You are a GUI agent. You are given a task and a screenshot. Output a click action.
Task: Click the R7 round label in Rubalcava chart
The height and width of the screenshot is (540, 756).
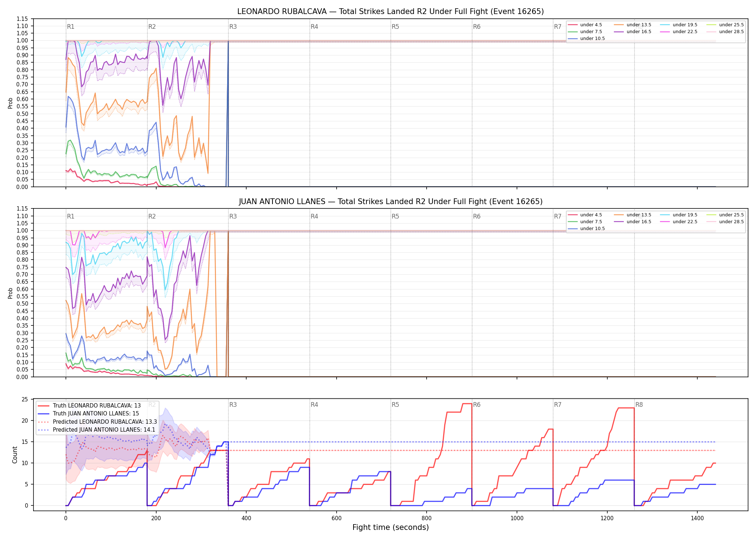[x=558, y=27]
